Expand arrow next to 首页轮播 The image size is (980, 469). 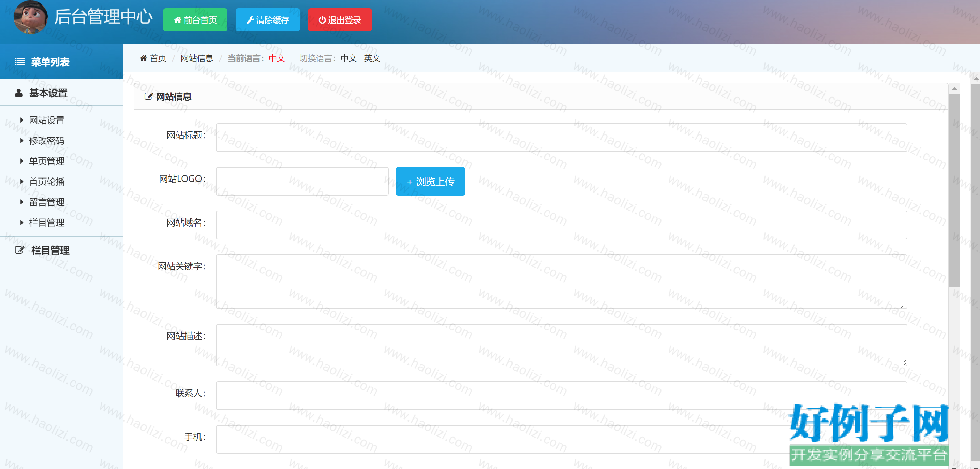(22, 182)
